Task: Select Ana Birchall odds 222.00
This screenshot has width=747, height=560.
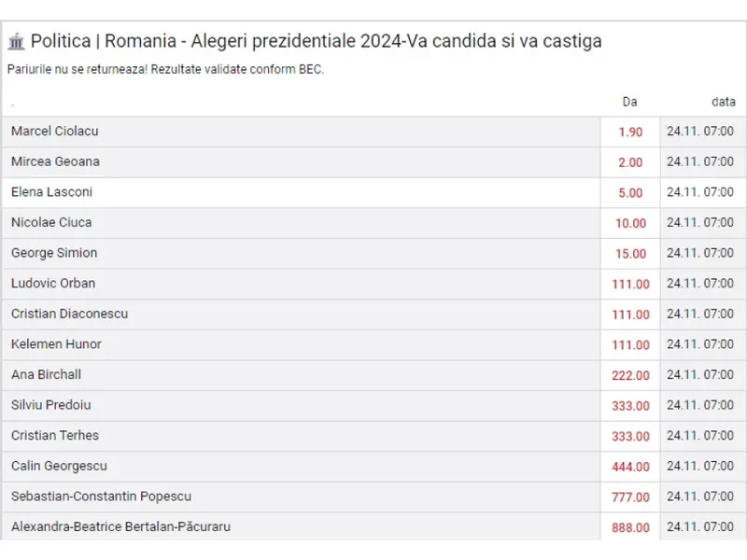Action: 630,376
